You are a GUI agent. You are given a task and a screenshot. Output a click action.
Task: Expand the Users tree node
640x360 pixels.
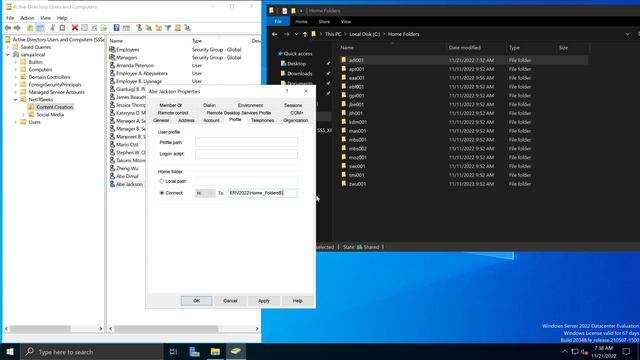(16, 122)
